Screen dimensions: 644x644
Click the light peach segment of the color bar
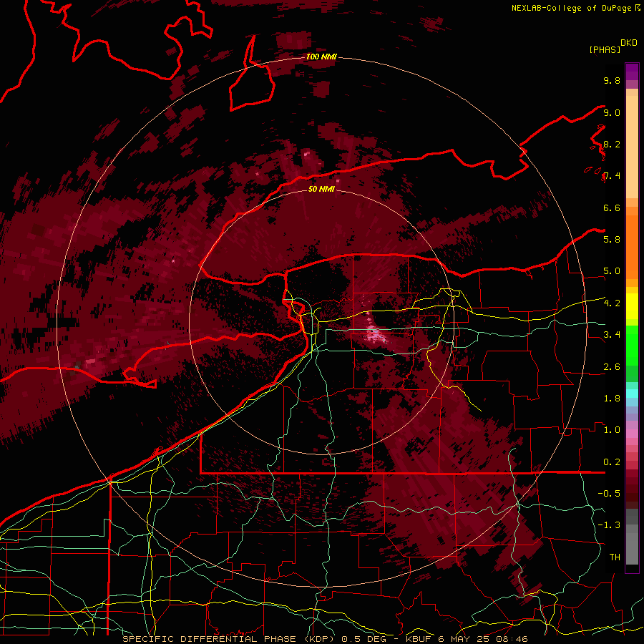632,147
